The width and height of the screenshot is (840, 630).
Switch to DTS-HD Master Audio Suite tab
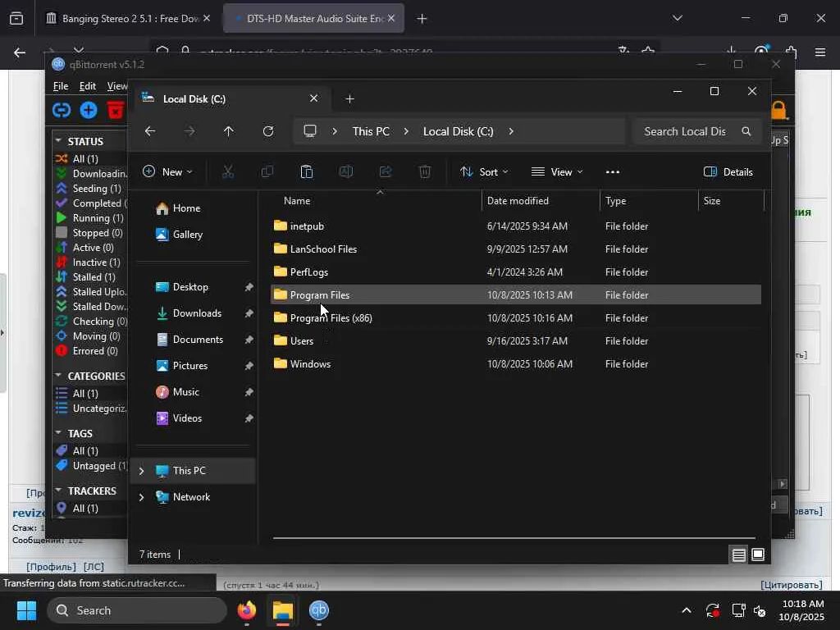(x=314, y=19)
